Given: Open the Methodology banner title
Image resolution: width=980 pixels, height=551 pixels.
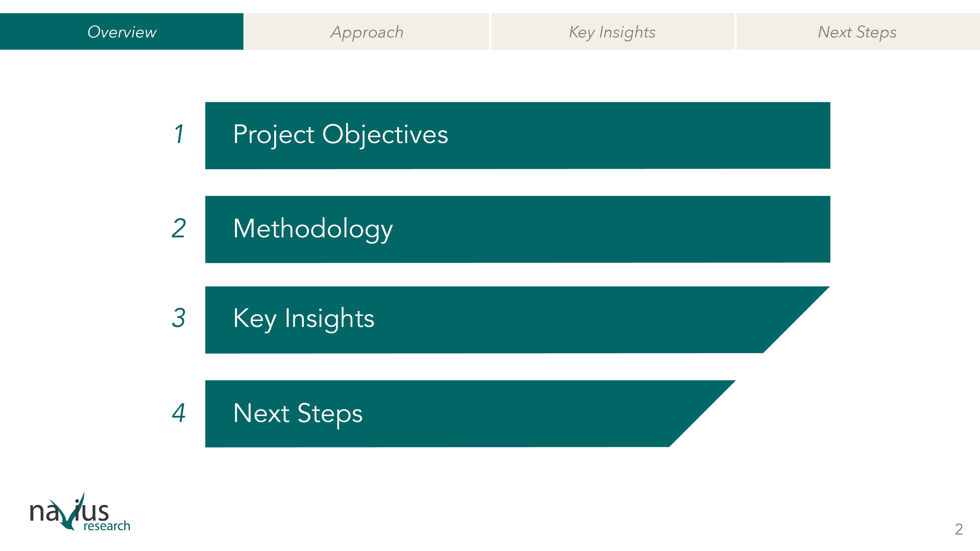Looking at the screenshot, I should pos(313,229).
